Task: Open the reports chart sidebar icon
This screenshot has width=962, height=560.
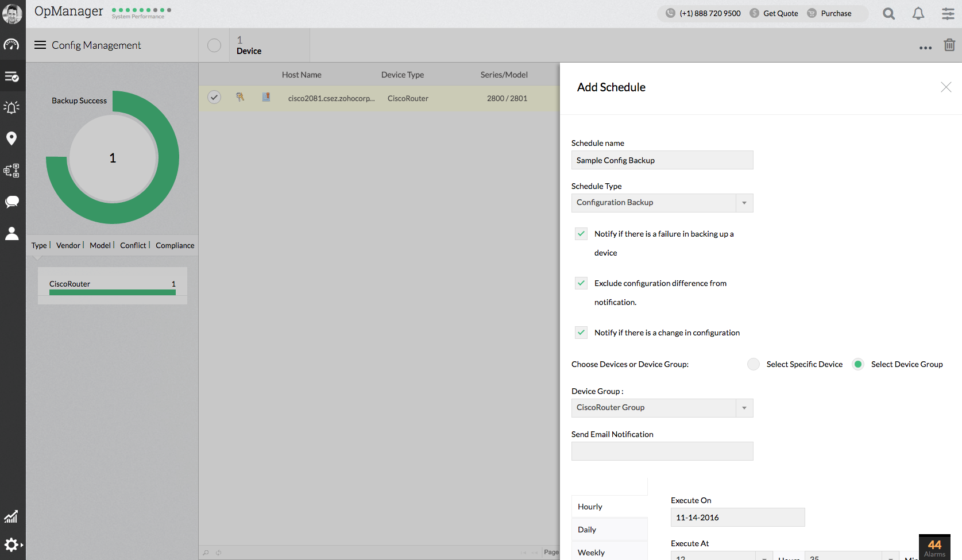Action: [11, 517]
